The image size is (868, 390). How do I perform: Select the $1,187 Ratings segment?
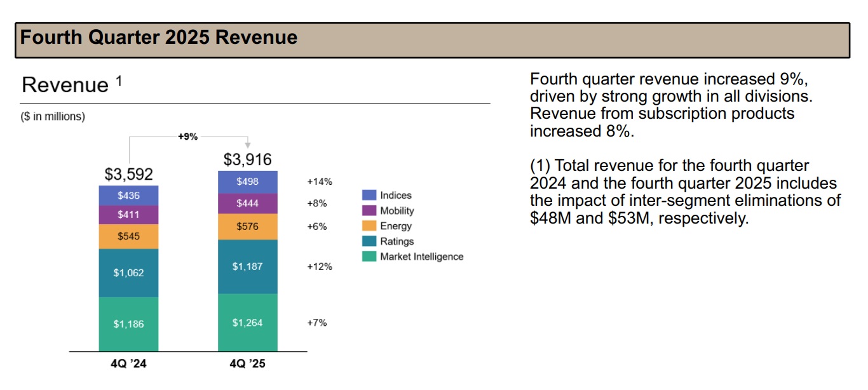(x=247, y=267)
